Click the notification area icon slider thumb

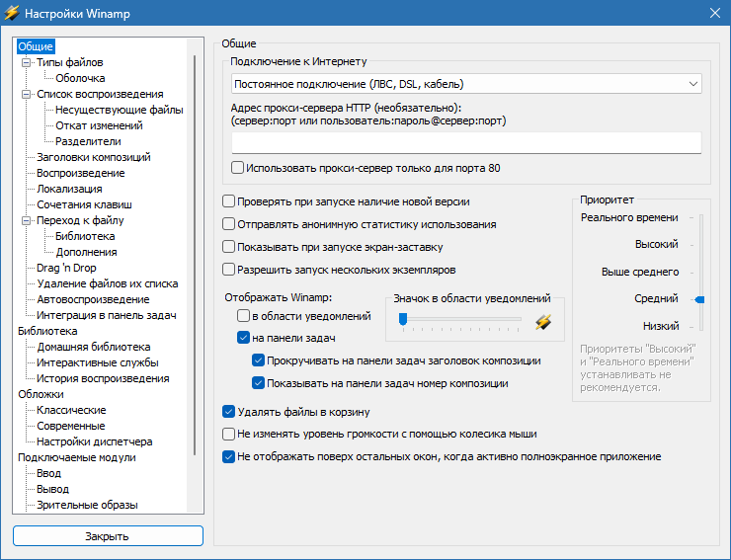pyautogui.click(x=403, y=319)
